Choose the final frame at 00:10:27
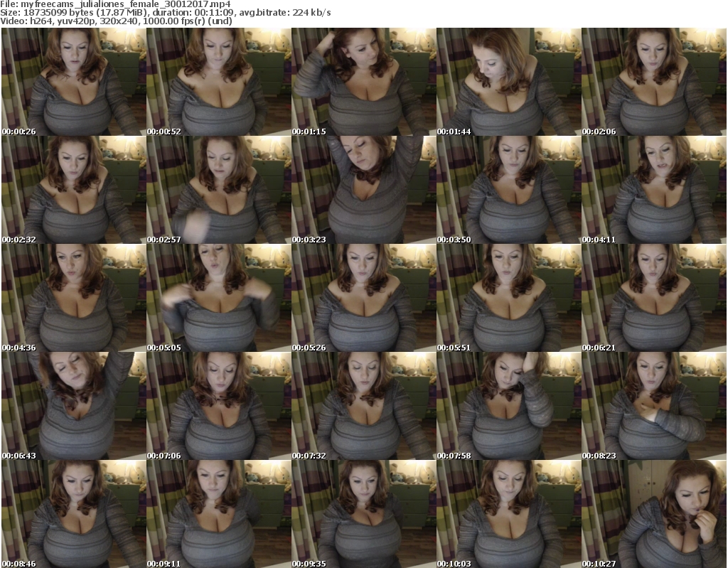728x568 pixels. [x=654, y=514]
